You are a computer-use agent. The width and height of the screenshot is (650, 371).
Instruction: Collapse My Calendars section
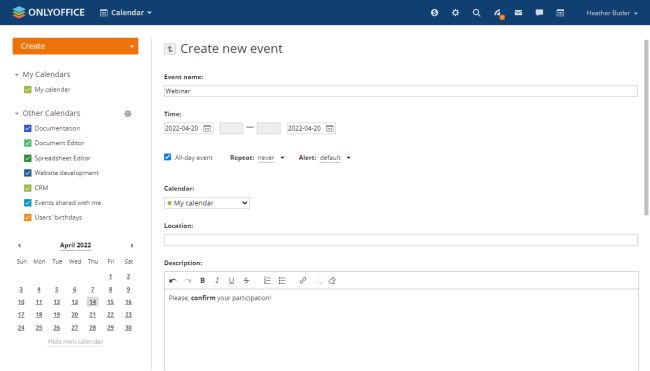[17, 75]
